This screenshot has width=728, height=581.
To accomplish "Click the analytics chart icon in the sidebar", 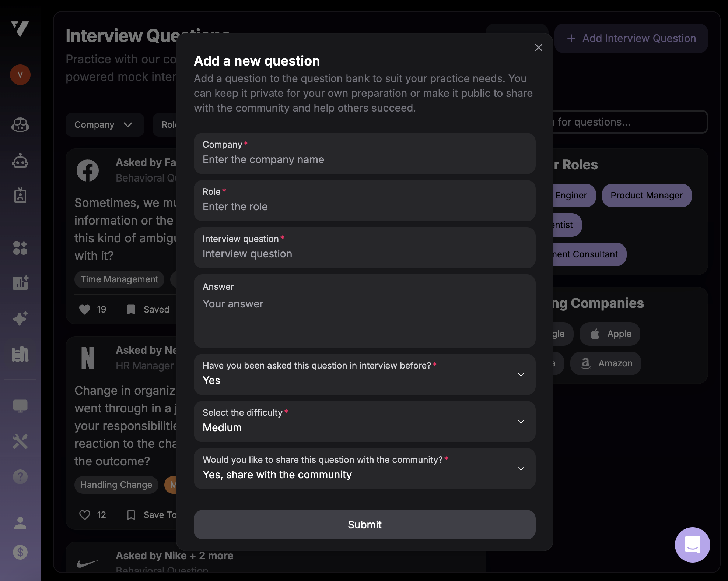I will tap(20, 283).
